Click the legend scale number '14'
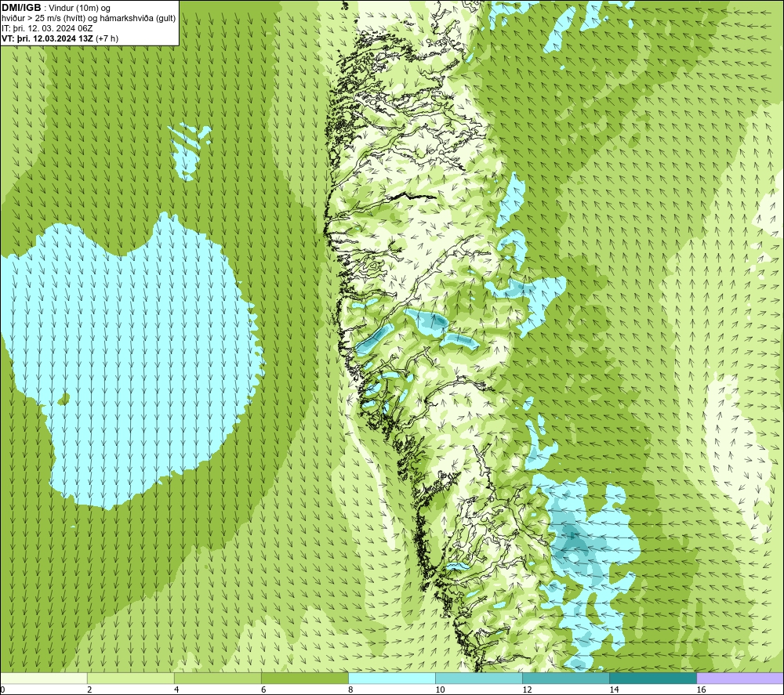 click(x=614, y=690)
